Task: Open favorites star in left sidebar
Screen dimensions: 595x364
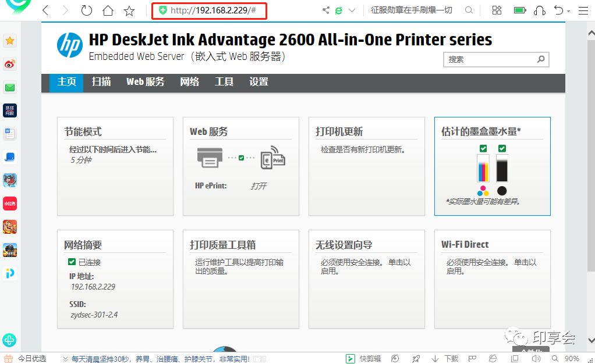Action: click(10, 41)
